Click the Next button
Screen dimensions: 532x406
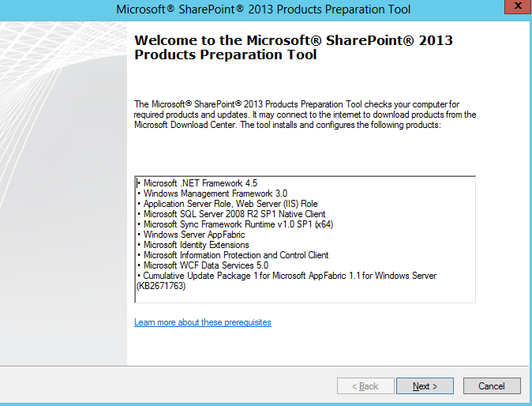(x=425, y=386)
